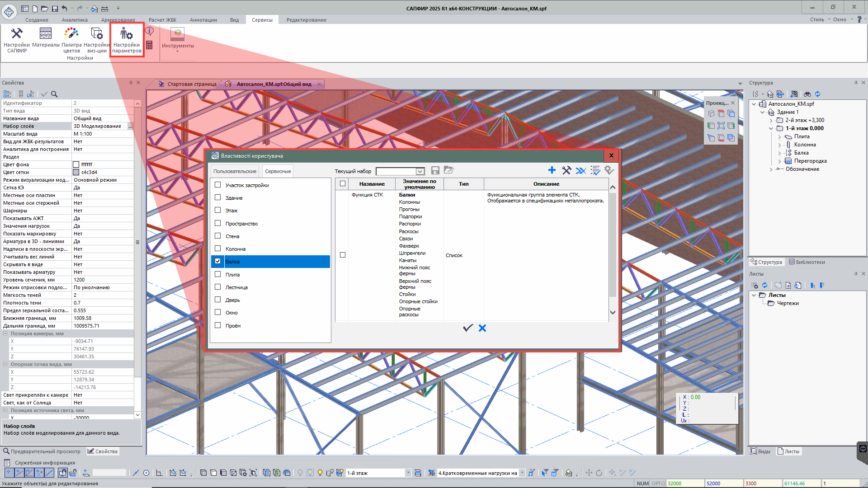Click the Цвет сетки color swatch
Image resolution: width=868 pixels, height=488 pixels.
click(x=76, y=172)
